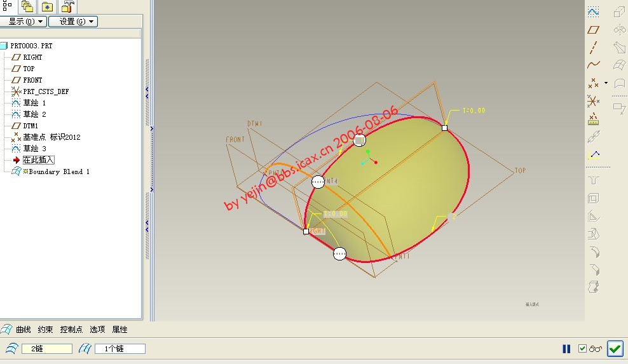The width and height of the screenshot is (628, 364).
Task: Click the first direction chain field 2链
Action: tap(46, 349)
